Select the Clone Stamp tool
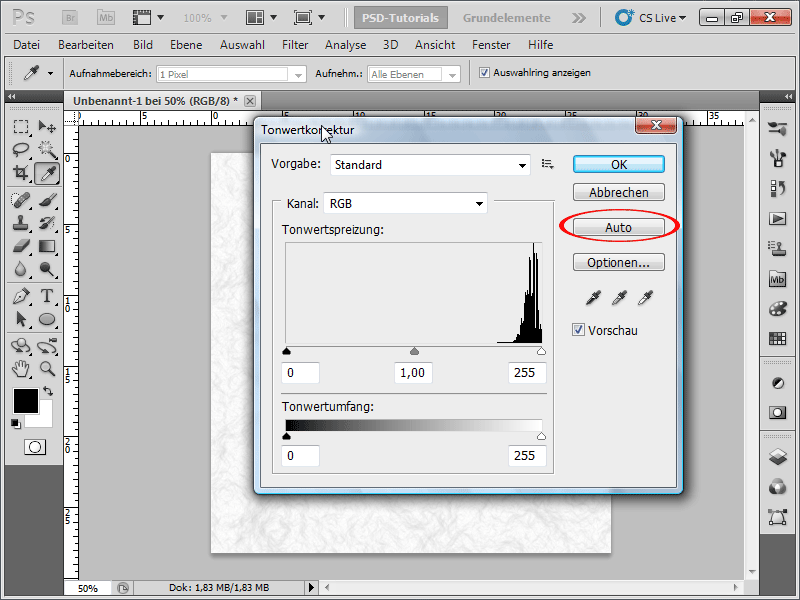 click(x=20, y=223)
